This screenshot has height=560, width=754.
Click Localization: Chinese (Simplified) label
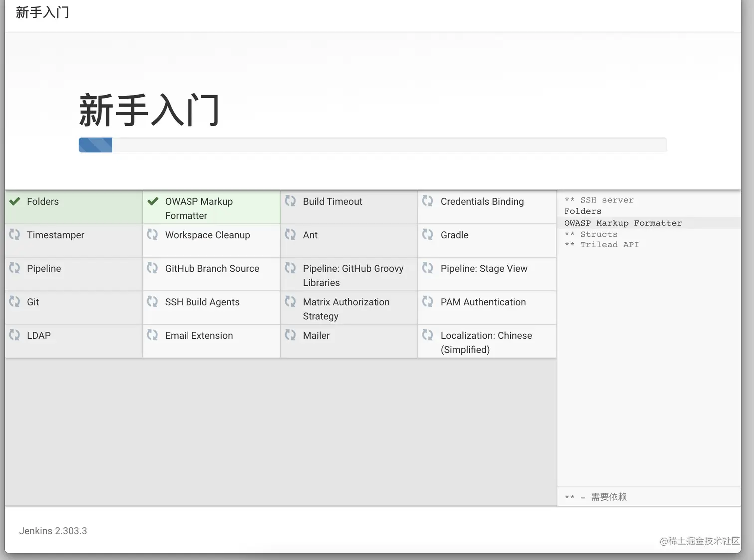pyautogui.click(x=486, y=342)
